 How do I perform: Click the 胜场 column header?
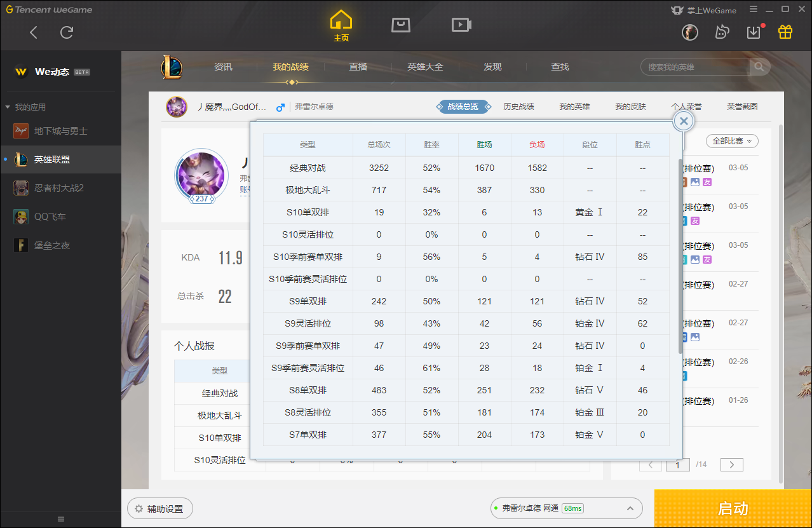(x=485, y=145)
